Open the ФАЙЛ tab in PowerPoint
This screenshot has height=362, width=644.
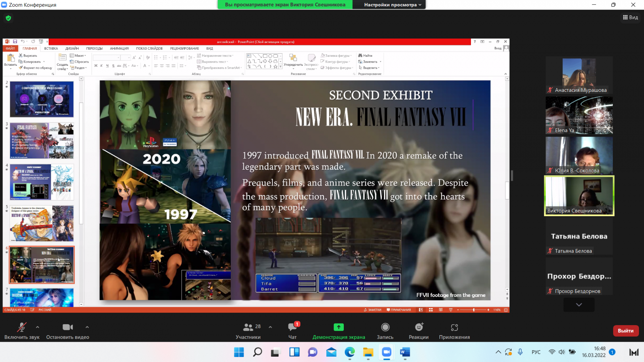[10, 48]
